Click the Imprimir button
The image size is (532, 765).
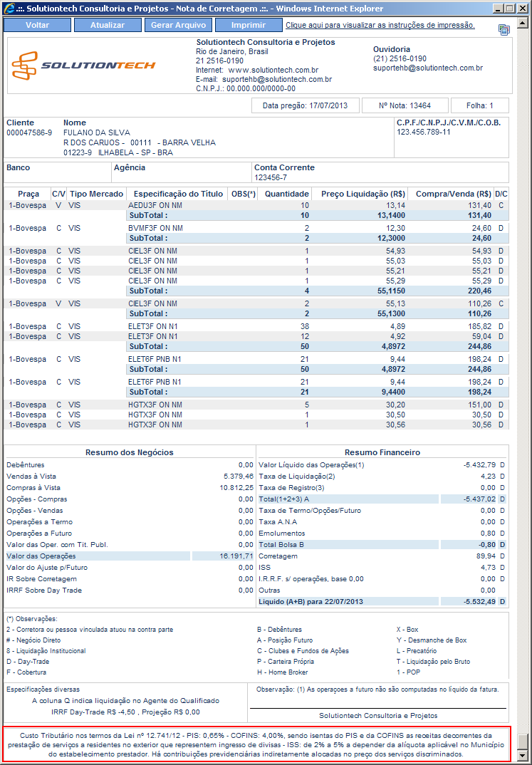249,25
